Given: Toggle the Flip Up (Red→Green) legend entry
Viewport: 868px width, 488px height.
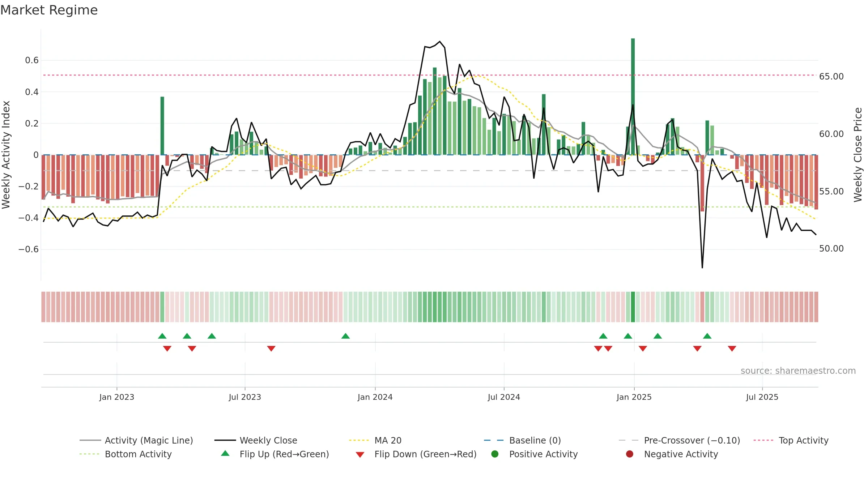Looking at the screenshot, I should point(275,454).
